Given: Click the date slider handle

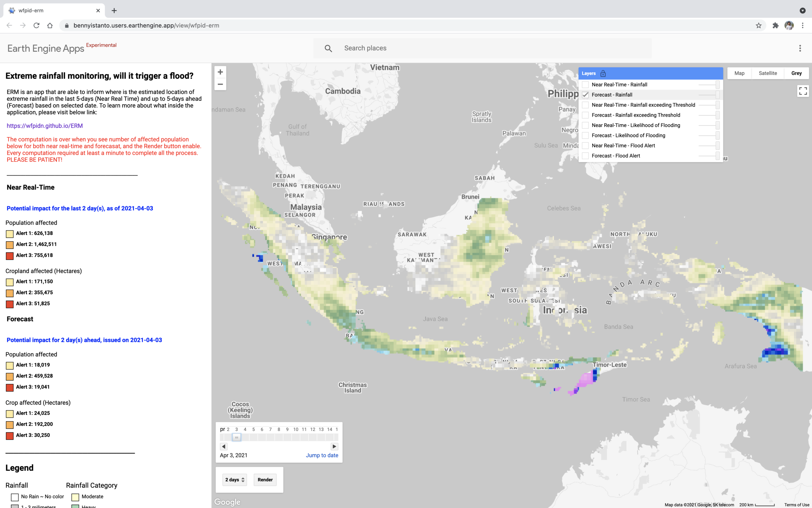Looking at the screenshot, I should click(x=237, y=437).
